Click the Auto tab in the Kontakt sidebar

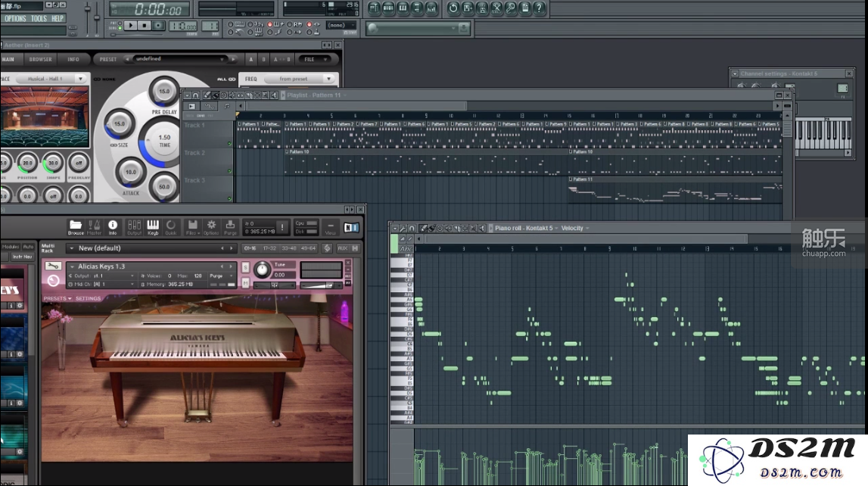28,247
